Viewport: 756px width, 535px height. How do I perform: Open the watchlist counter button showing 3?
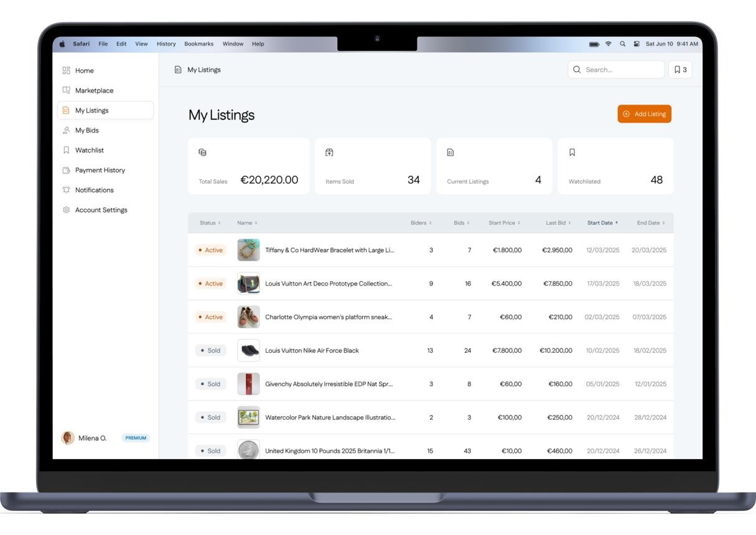tap(680, 70)
